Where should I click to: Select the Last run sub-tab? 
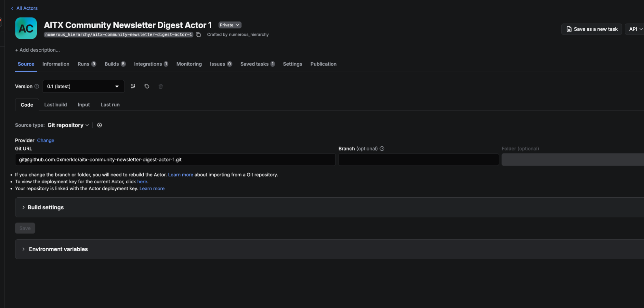click(x=110, y=105)
